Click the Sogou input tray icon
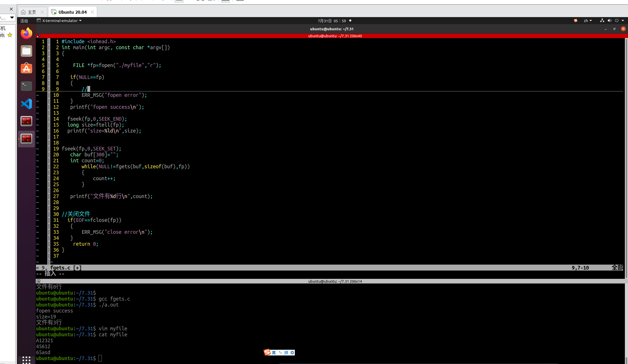 [x=575, y=21]
